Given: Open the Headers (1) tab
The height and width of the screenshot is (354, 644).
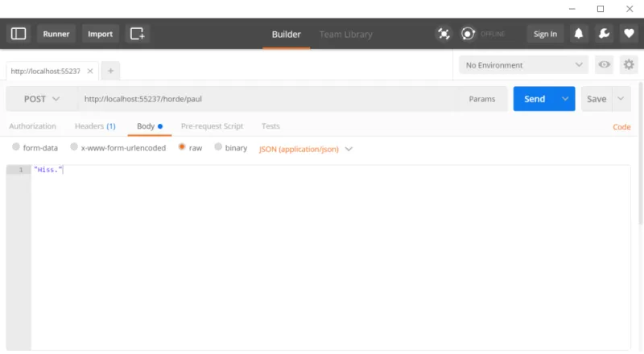Looking at the screenshot, I should pyautogui.click(x=95, y=126).
